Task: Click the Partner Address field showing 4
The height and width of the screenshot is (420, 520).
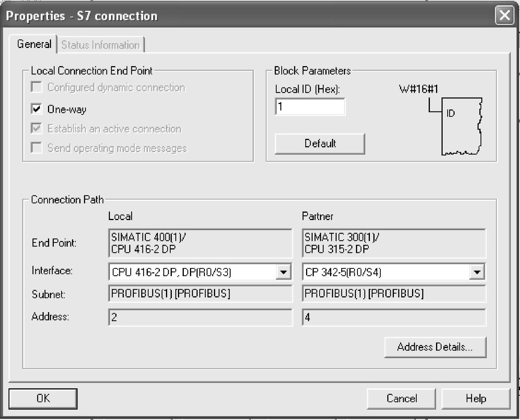Action: (393, 318)
